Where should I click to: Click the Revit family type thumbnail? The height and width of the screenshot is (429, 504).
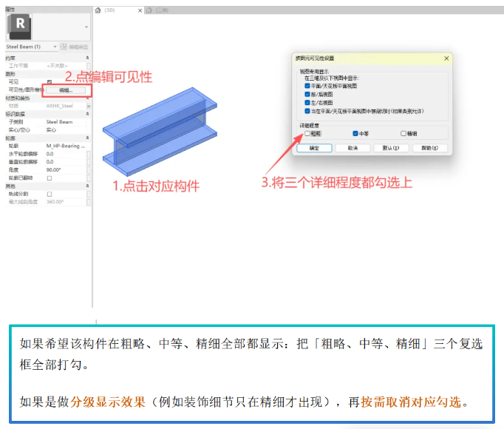tap(19, 27)
